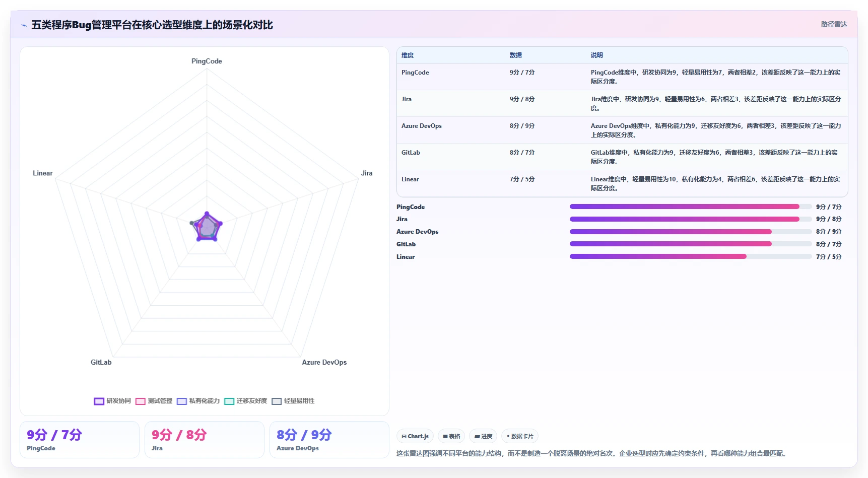Open the Jira 9分 / 8分 data card
Viewport: 868px width, 478px height.
205,440
